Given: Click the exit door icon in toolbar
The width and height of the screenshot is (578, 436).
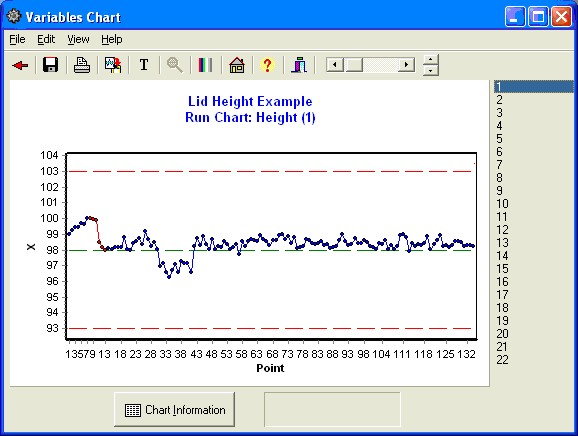Looking at the screenshot, I should (x=299, y=65).
